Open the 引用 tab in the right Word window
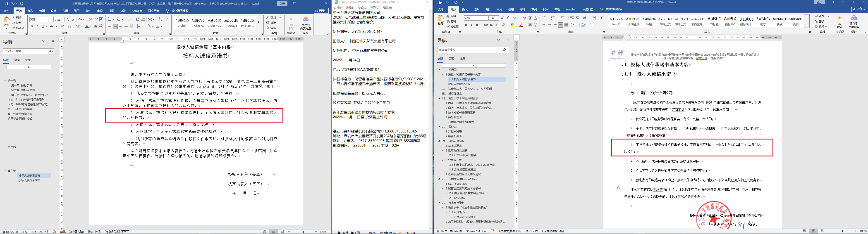The image size is (868, 234). point(511,9)
